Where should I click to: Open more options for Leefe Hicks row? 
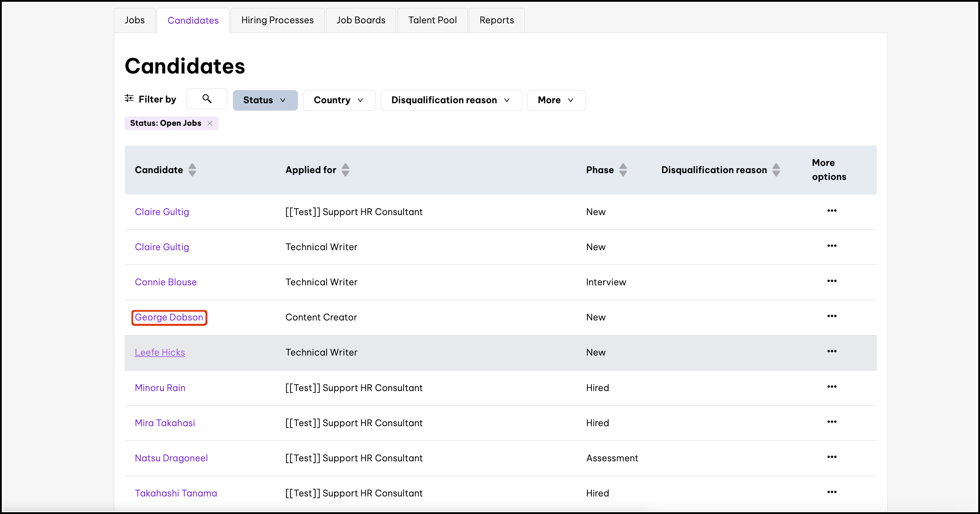pos(832,351)
